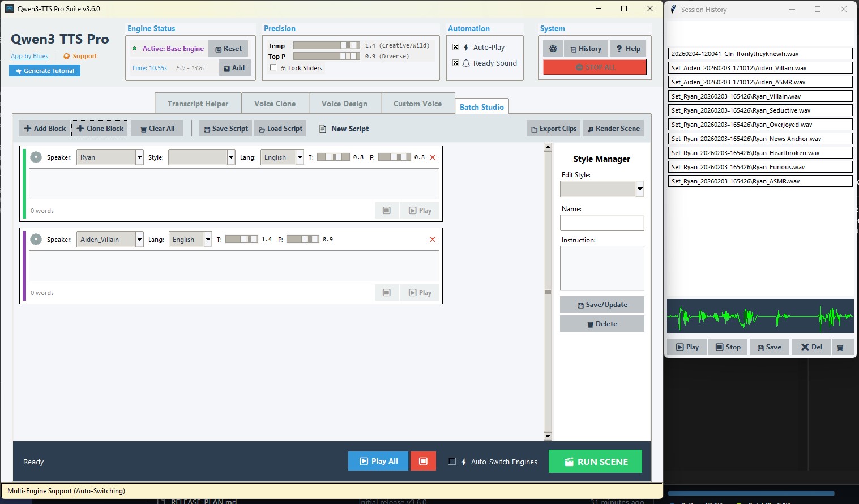Delete the Aiden_Villain block with the red X

pos(433,239)
